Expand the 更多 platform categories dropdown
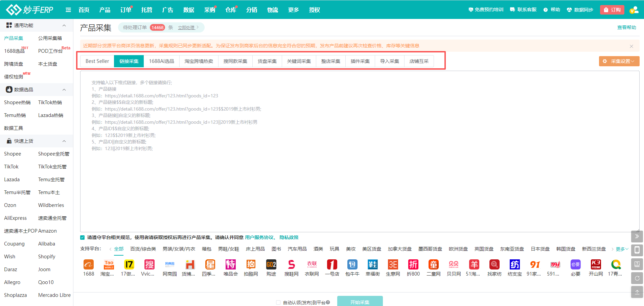The height and width of the screenshot is (306, 644). point(622,249)
